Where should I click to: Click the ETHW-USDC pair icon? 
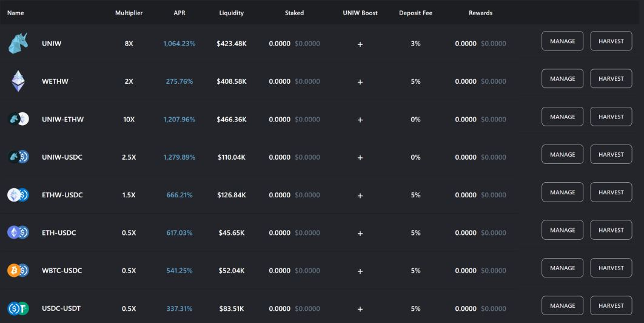[x=18, y=195]
